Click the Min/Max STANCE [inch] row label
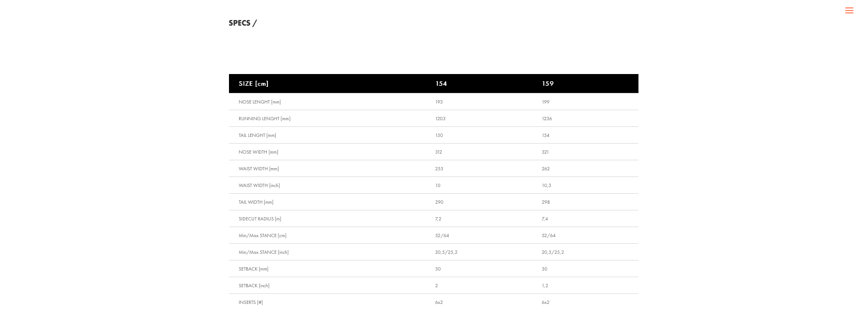 264,252
